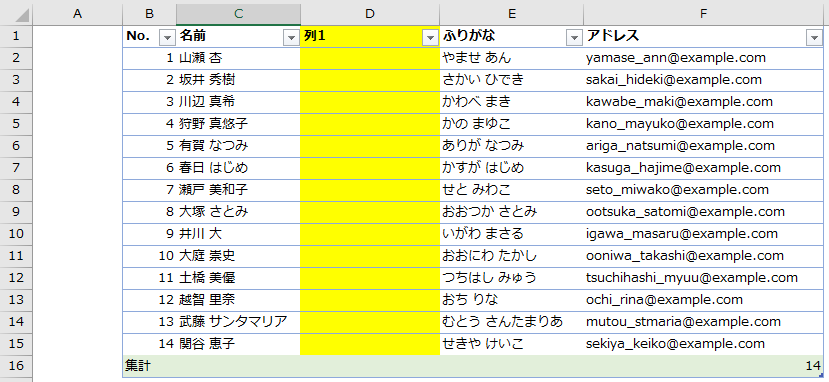This screenshot has height=382, width=829.
Task: Select cell with name 瀬戸 美和子
Action: (238, 190)
